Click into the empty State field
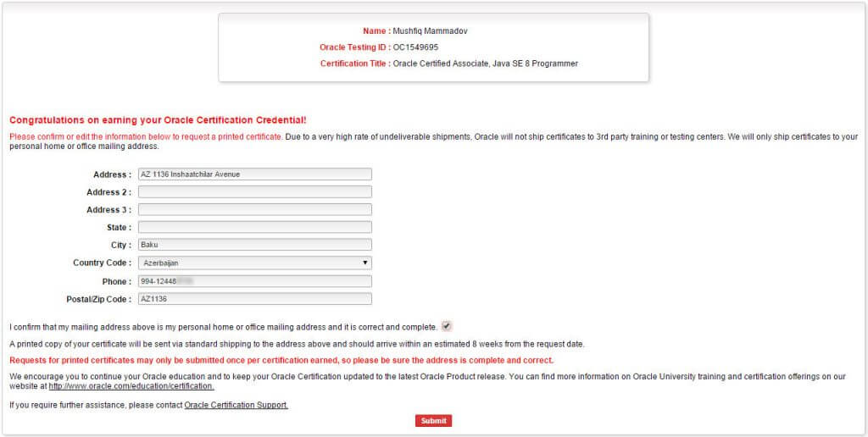The image size is (868, 437). click(x=254, y=228)
